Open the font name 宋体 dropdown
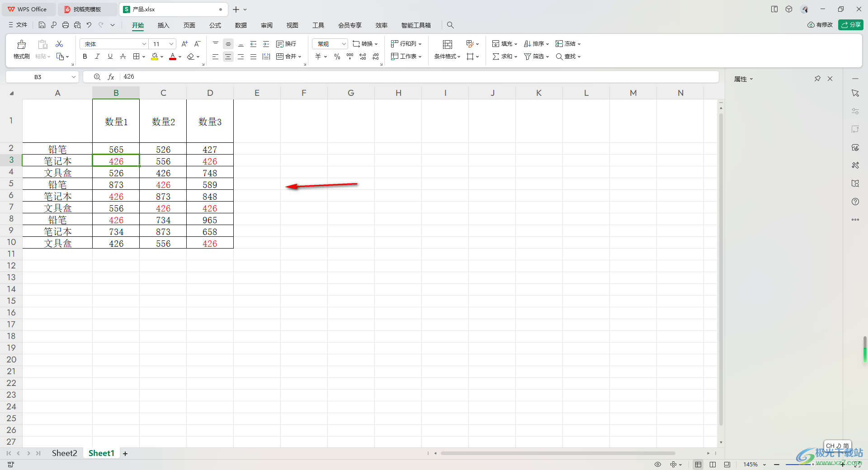Image resolution: width=868 pixels, height=470 pixels. 144,44
